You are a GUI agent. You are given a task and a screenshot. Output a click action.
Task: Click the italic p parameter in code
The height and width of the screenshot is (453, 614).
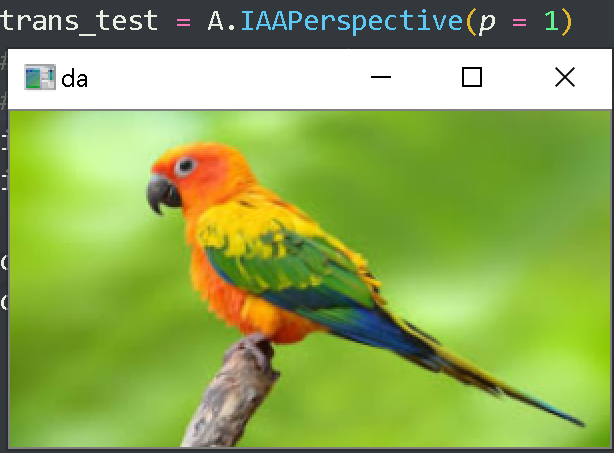click(487, 23)
